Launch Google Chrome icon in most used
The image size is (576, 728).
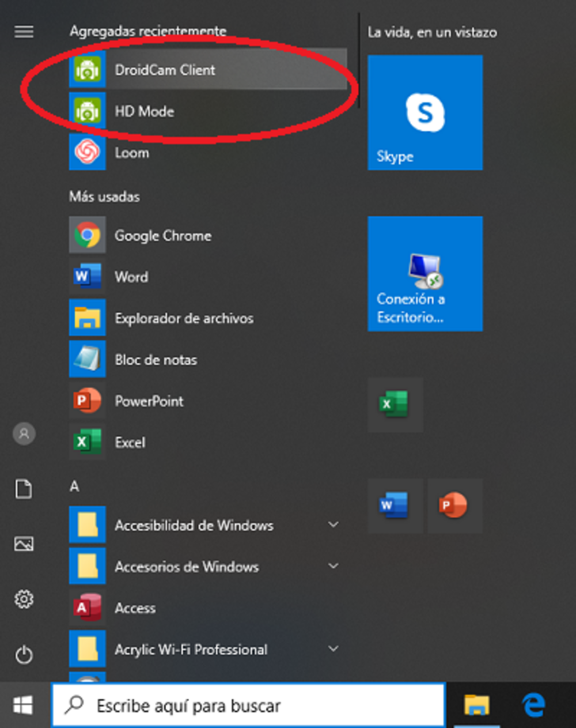point(87,235)
